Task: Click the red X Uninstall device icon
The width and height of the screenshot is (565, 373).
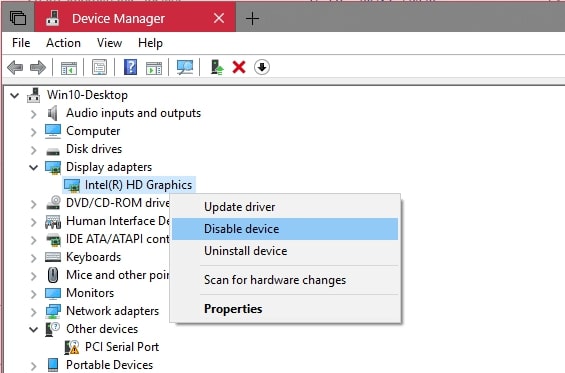Action: (x=239, y=67)
